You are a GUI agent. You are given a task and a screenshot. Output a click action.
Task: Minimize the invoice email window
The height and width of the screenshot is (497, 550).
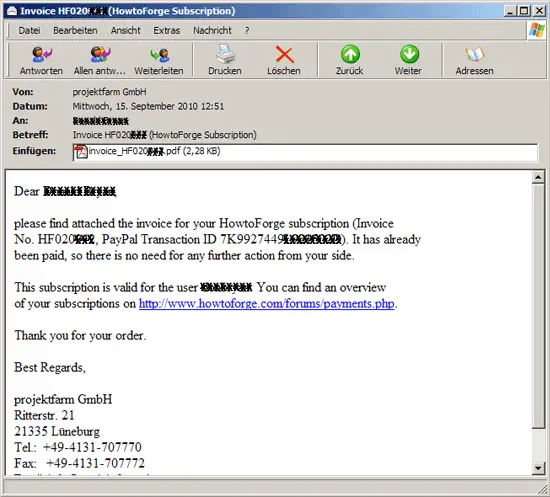[510, 11]
